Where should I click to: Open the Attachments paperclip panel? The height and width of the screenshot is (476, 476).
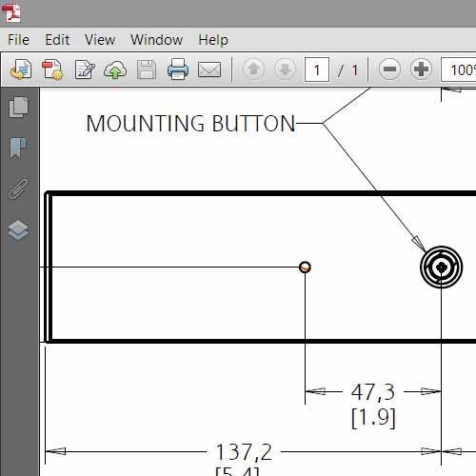tap(19, 188)
